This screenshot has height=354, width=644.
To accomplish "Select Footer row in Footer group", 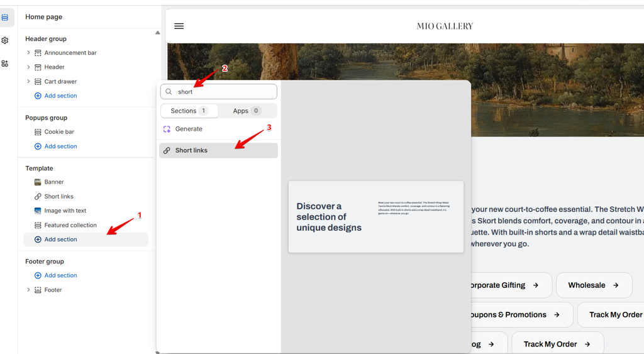I will [53, 290].
